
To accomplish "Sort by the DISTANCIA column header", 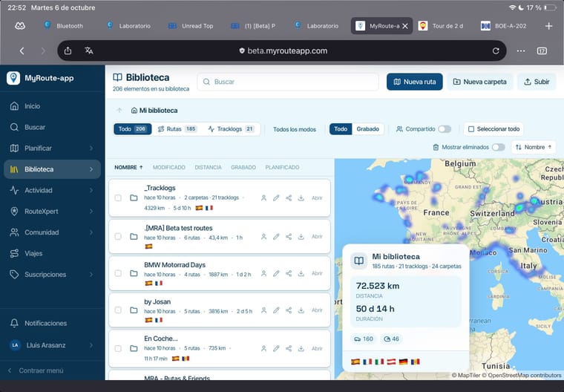I will pyautogui.click(x=208, y=167).
